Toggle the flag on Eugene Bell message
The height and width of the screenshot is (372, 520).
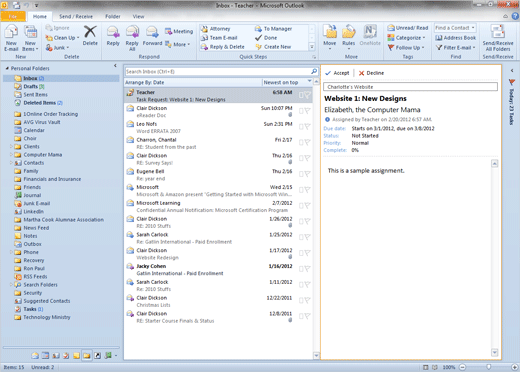(x=308, y=174)
